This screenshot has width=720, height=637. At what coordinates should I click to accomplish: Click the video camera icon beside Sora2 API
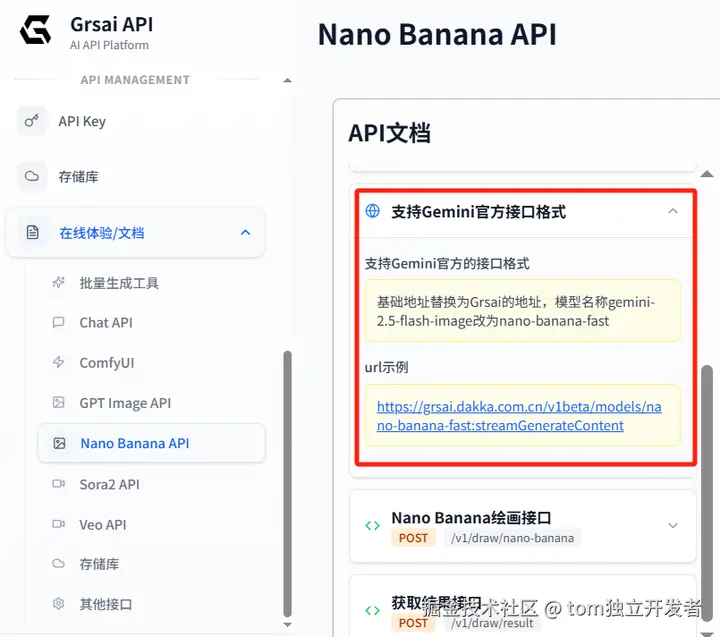click(x=59, y=484)
